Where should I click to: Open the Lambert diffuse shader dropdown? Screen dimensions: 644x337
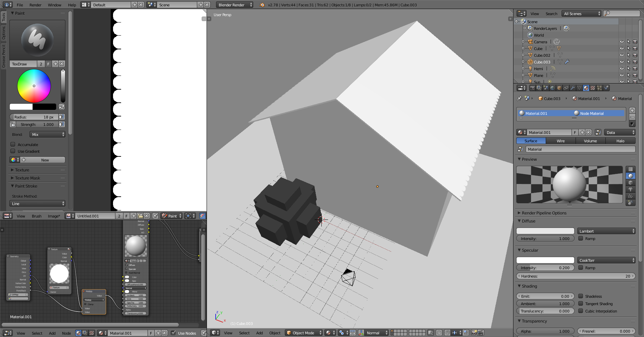pyautogui.click(x=606, y=231)
